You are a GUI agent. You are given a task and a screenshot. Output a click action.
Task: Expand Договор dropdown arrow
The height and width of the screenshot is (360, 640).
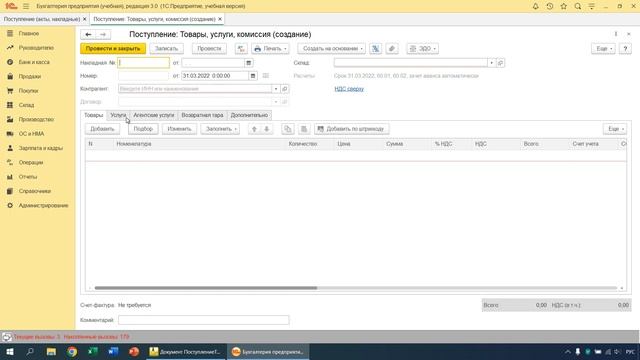(276, 102)
